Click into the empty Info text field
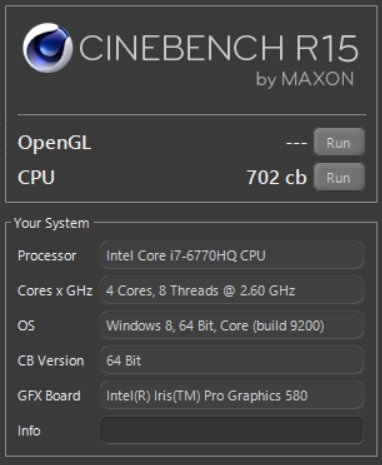The height and width of the screenshot is (465, 382). tap(232, 430)
